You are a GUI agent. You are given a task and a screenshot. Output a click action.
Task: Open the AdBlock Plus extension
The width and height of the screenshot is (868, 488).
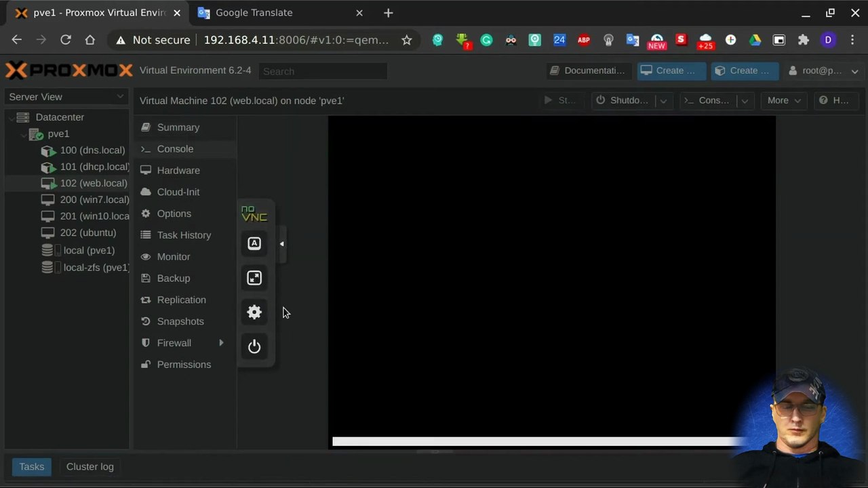(584, 40)
